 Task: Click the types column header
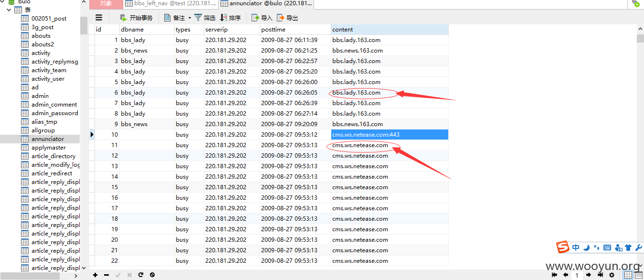coord(189,29)
